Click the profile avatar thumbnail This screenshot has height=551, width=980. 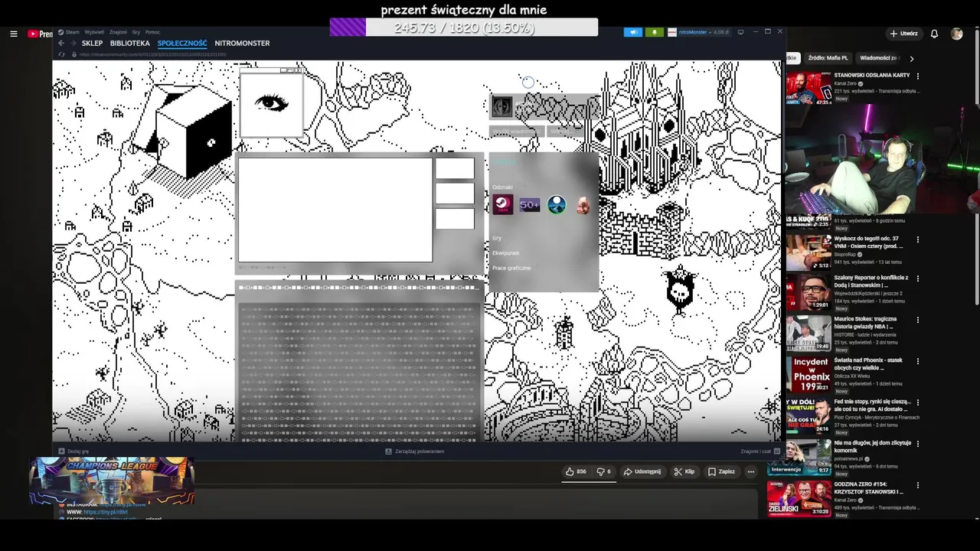501,107
